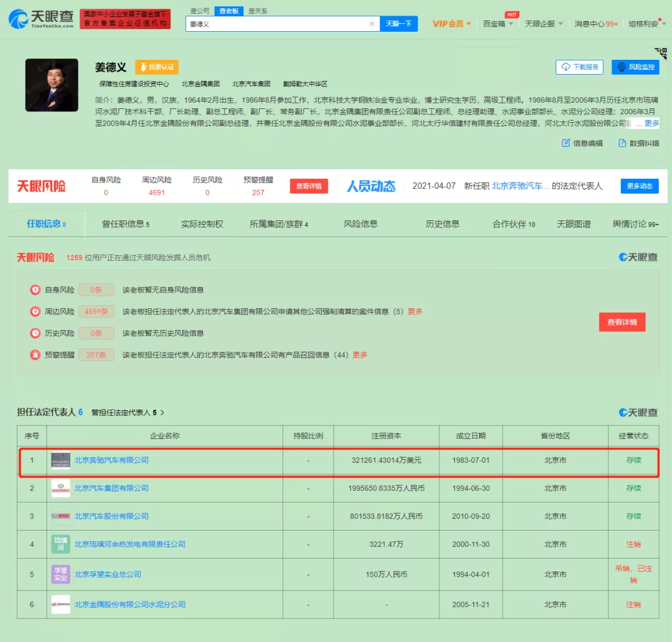Open 北京汽车集团有限公司 company link
This screenshot has height=642, width=672.
click(x=111, y=488)
